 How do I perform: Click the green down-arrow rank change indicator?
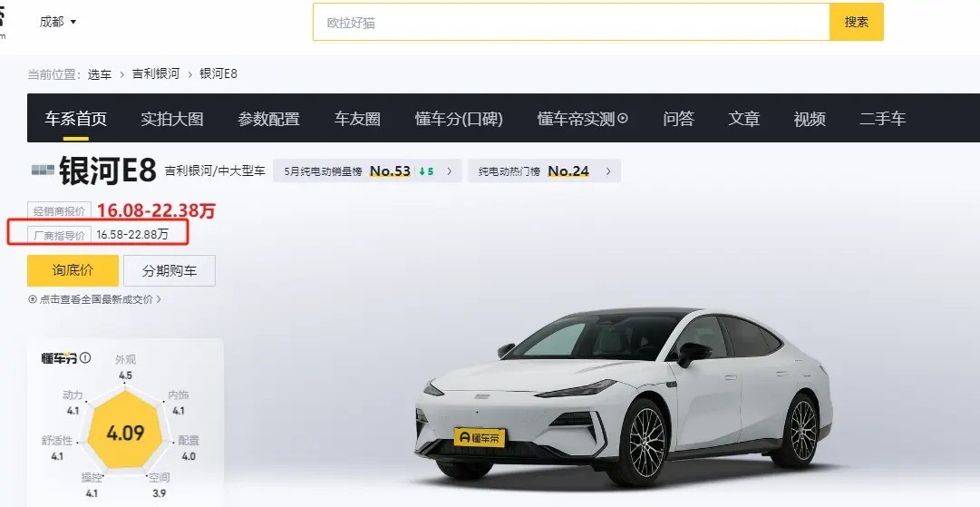click(426, 171)
